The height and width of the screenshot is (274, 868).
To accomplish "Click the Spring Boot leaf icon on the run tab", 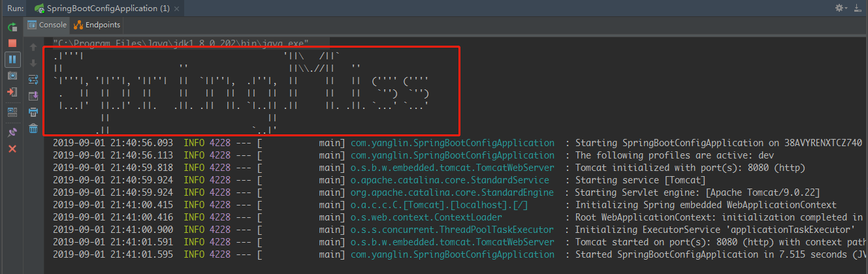I will pyautogui.click(x=40, y=8).
